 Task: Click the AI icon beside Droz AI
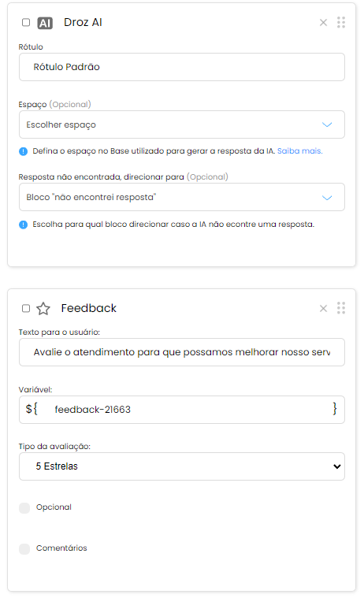[x=45, y=24]
